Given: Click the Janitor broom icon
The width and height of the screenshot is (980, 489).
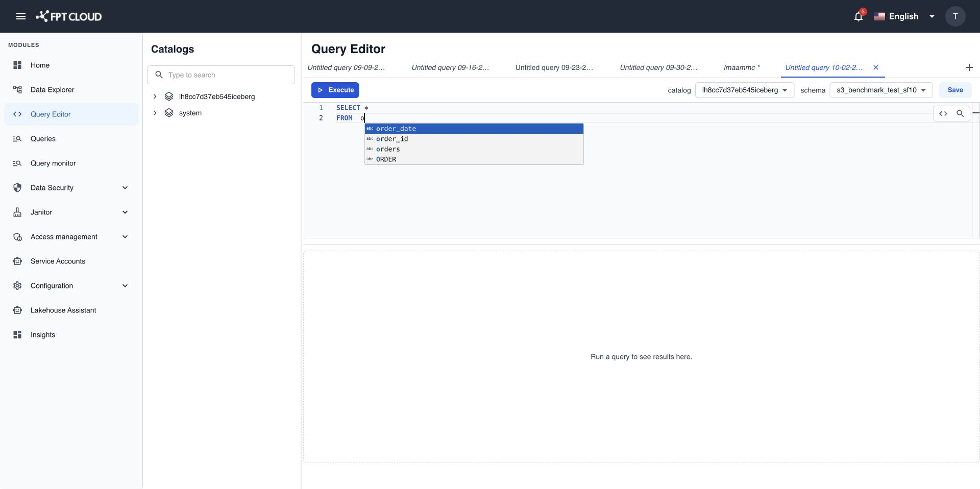Looking at the screenshot, I should pyautogui.click(x=17, y=212).
